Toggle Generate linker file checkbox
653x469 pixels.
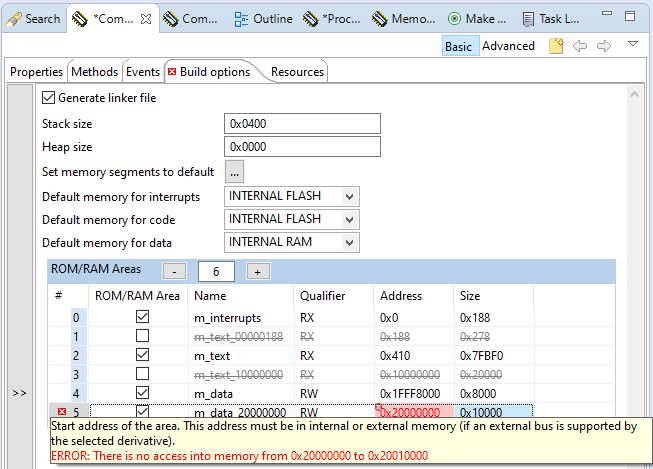coord(48,98)
